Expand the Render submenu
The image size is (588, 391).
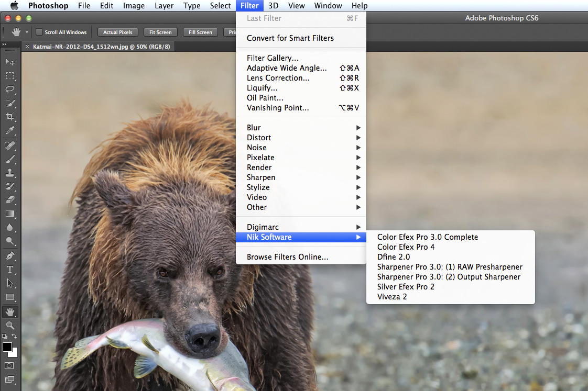(301, 167)
